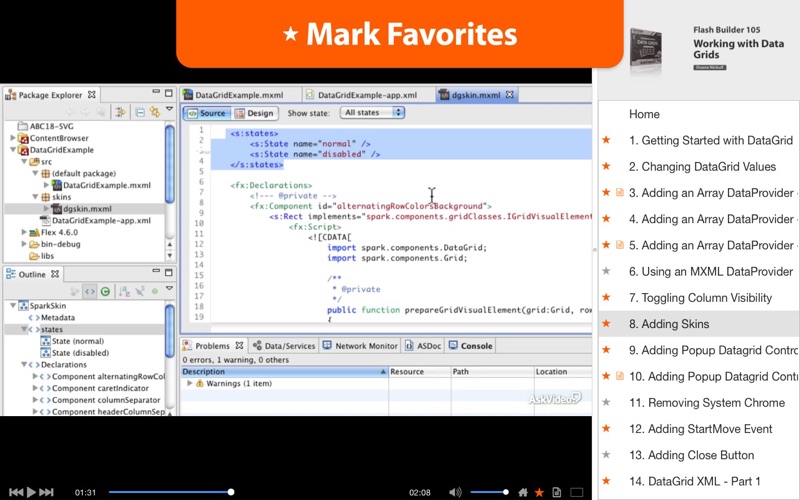Minimize the Package Explorer panel
Screen dimensions: 800x500
tap(156, 92)
